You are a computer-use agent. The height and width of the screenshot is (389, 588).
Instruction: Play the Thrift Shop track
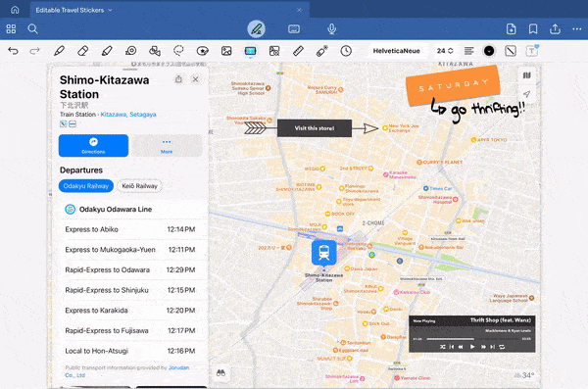point(472,347)
